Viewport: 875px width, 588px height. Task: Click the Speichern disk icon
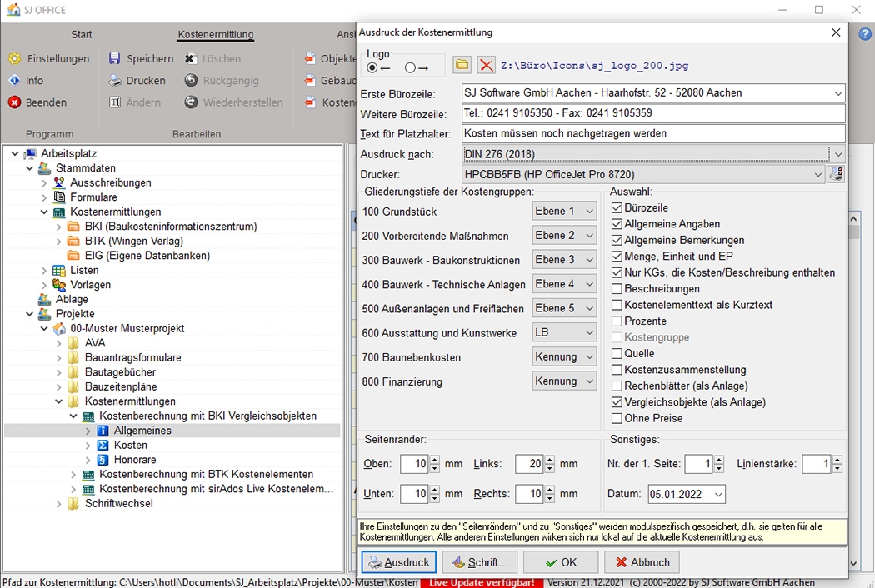pos(114,58)
